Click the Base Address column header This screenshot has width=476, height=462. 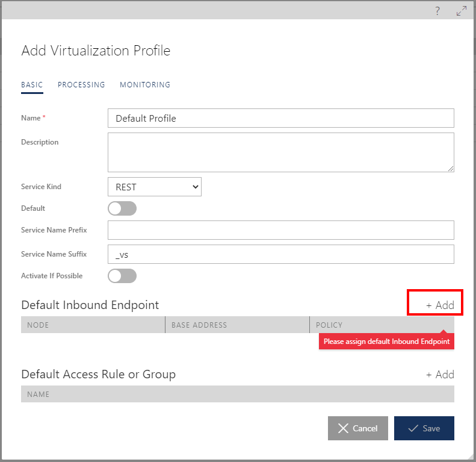pos(237,325)
